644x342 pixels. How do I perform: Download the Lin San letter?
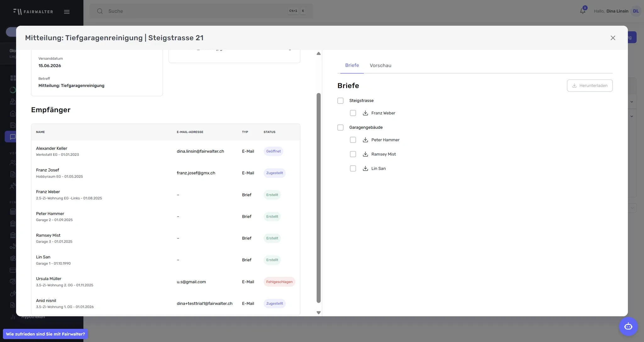365,168
